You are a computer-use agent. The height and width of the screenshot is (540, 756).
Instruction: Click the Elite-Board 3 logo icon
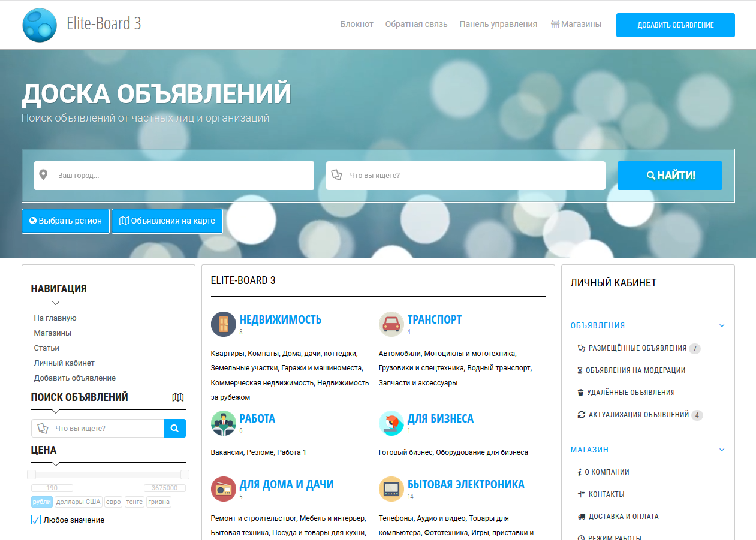[40, 25]
